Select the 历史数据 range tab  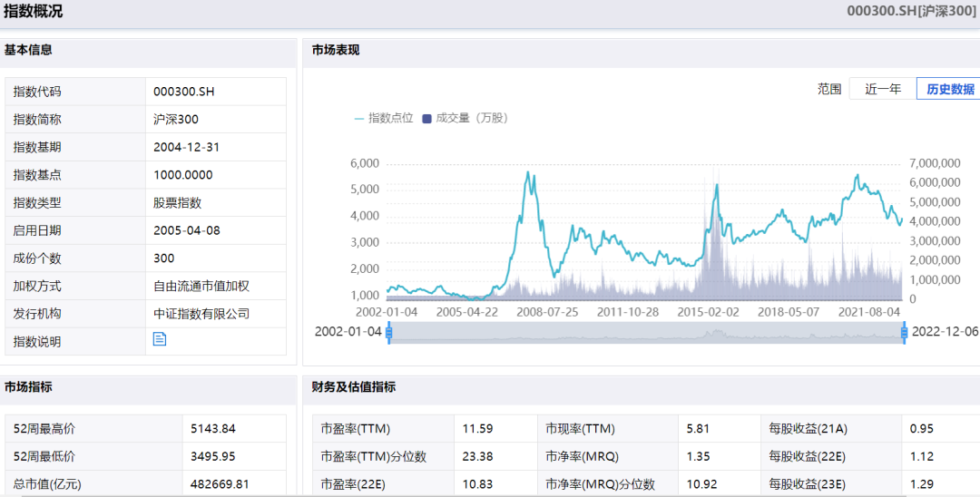click(949, 89)
